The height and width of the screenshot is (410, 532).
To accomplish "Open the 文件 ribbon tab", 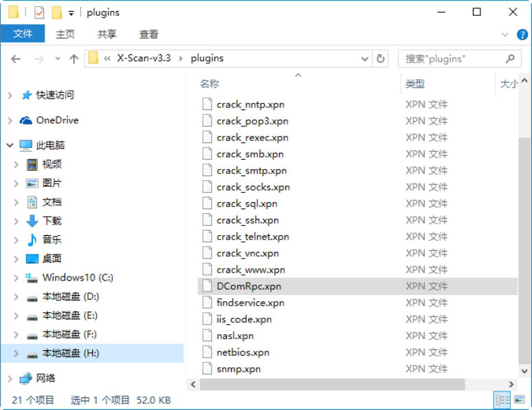I will [x=23, y=34].
